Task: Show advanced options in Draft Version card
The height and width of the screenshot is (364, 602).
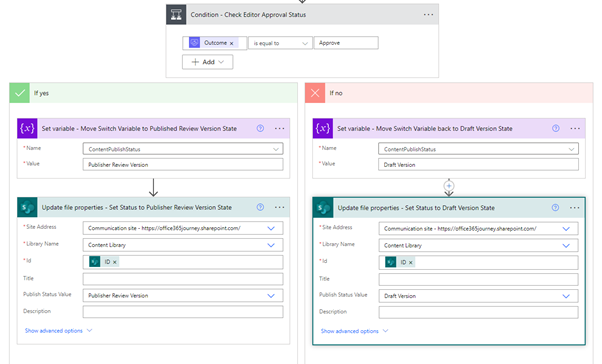Action: [354, 331]
